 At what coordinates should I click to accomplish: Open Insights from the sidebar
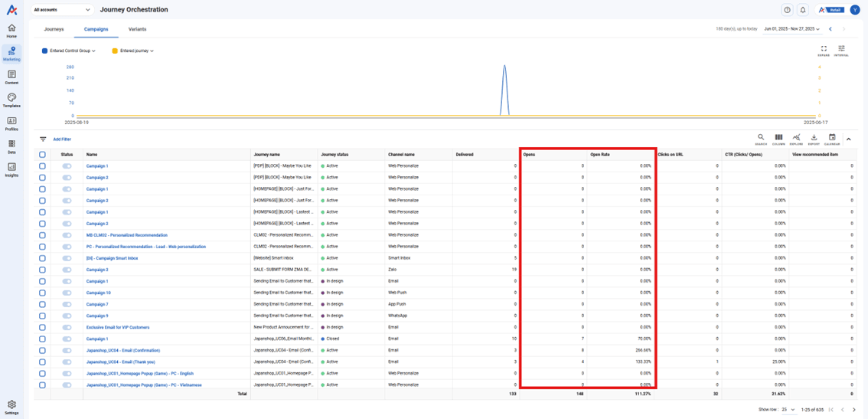pyautogui.click(x=11, y=169)
